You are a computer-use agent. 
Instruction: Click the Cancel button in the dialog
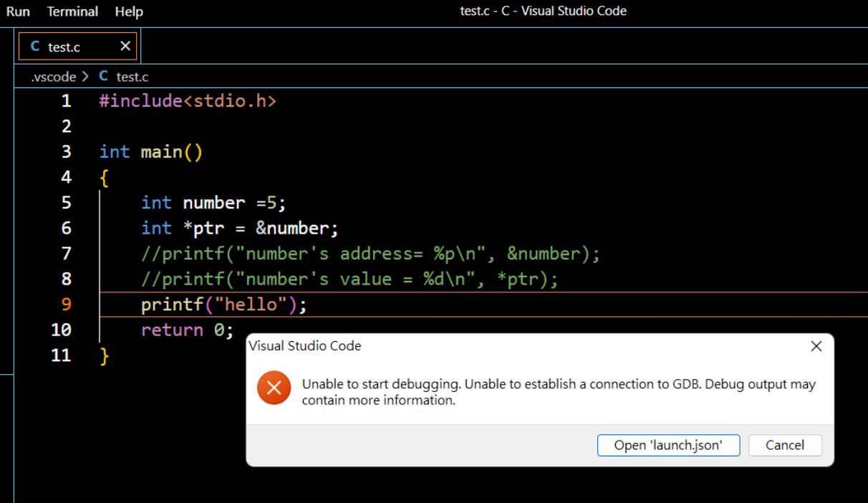(785, 445)
